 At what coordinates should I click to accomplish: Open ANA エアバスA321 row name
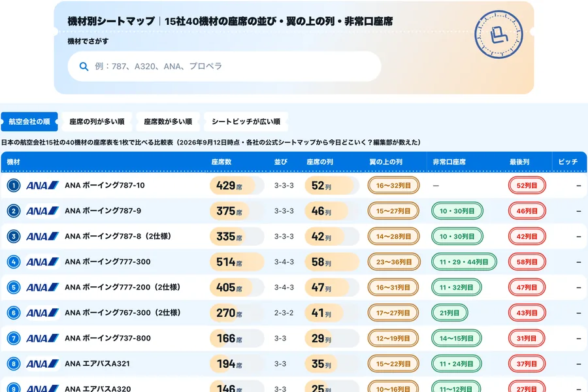click(97, 364)
